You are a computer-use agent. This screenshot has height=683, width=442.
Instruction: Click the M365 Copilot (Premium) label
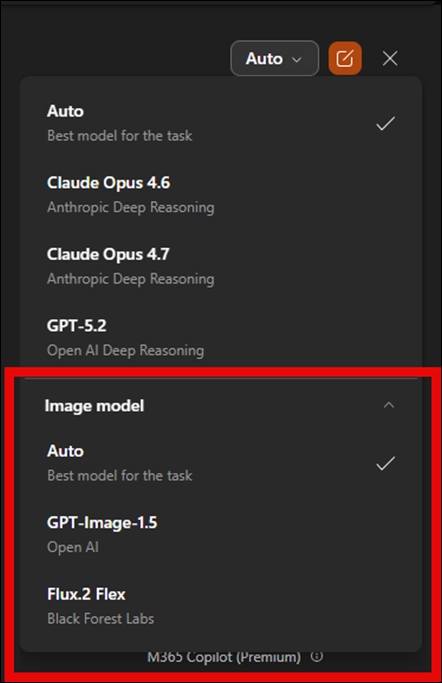click(x=224, y=657)
